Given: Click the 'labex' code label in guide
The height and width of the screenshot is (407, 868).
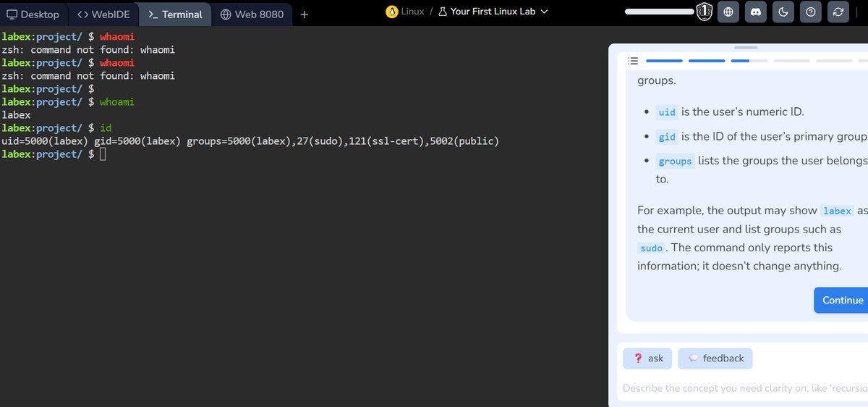Looking at the screenshot, I should [837, 211].
